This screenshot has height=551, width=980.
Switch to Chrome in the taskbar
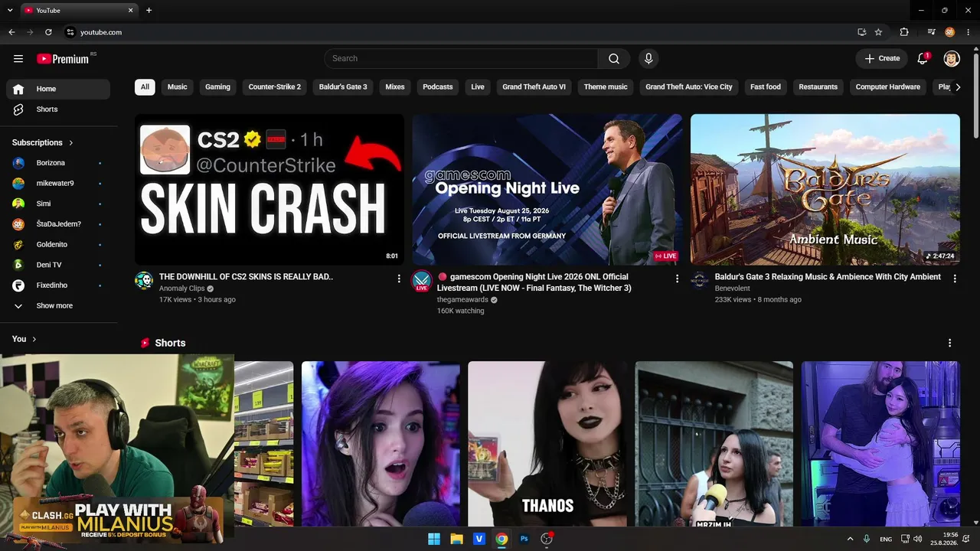click(x=501, y=539)
